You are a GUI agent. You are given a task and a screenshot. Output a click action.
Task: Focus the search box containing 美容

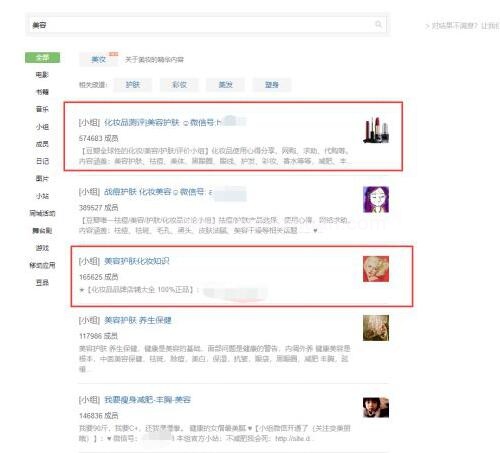207,25
